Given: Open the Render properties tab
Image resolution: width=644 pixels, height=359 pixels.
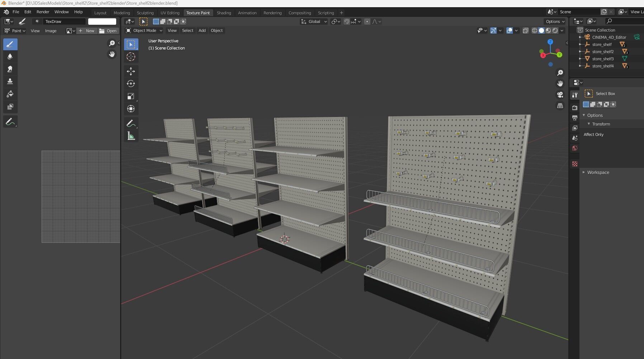Looking at the screenshot, I should (575, 108).
